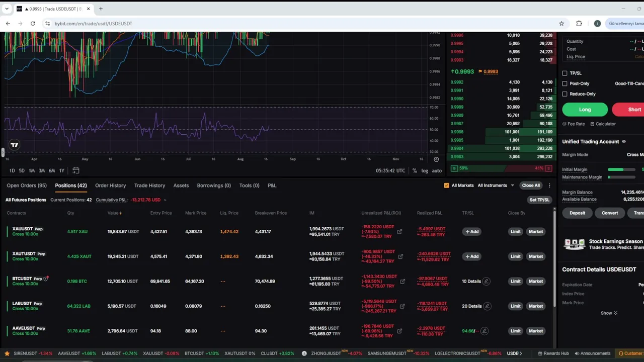
Task: Select the 0.9992 bid price in order book
Action: coord(457,82)
